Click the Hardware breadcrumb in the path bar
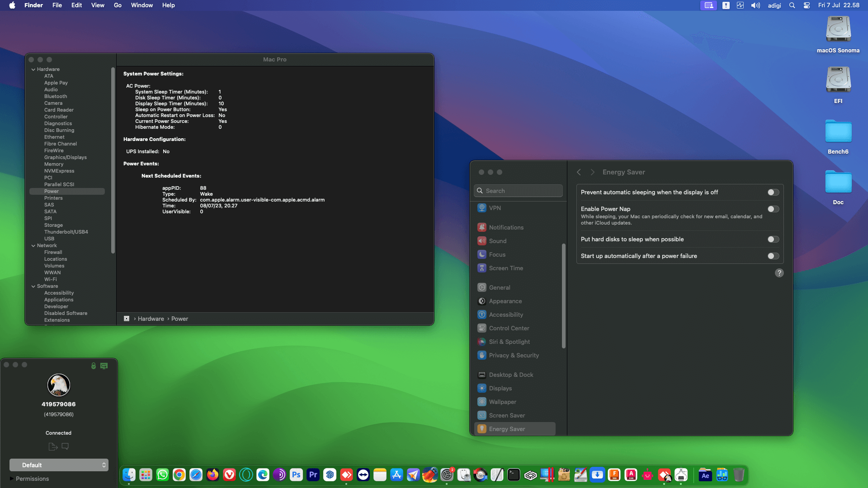868x488 pixels. click(151, 319)
